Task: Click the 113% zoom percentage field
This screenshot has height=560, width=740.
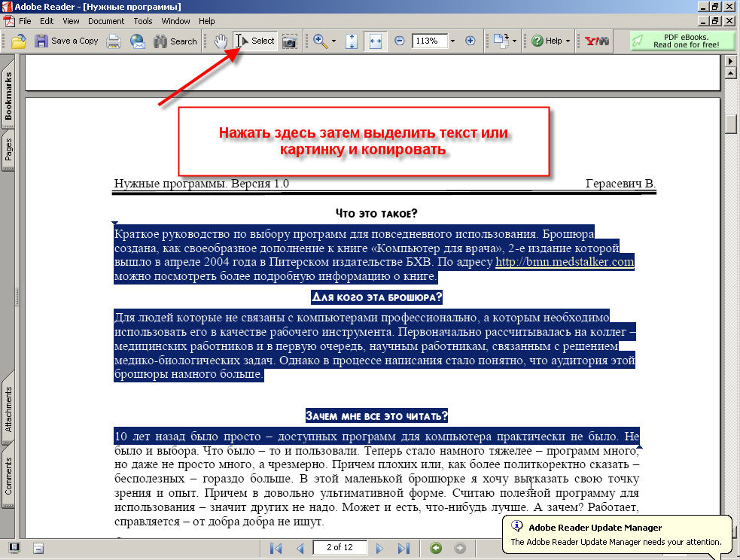Action: click(429, 41)
